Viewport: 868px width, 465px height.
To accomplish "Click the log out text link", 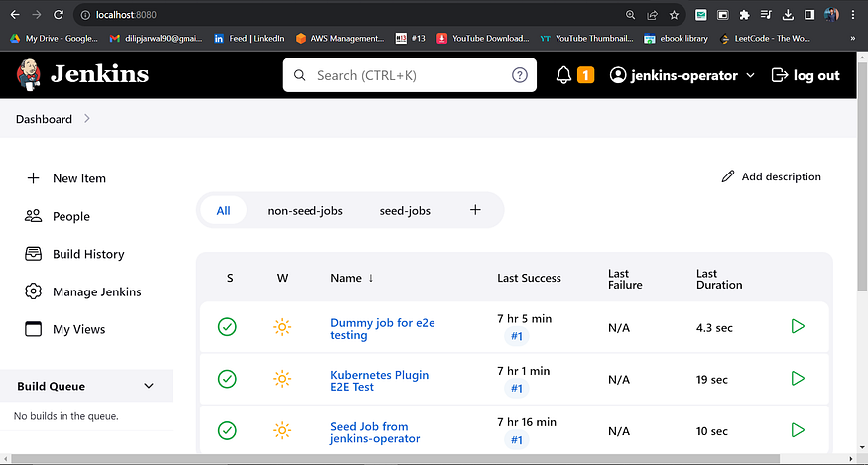I will (816, 75).
